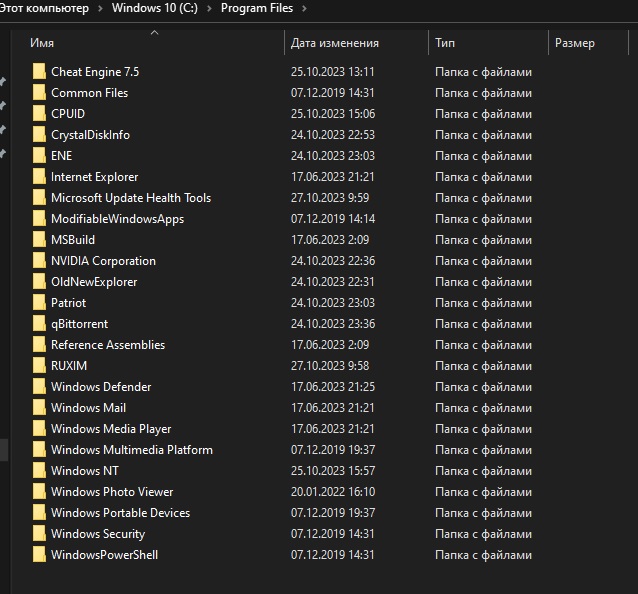The height and width of the screenshot is (594, 638).
Task: Select the Windows Security name
Action: click(x=98, y=534)
